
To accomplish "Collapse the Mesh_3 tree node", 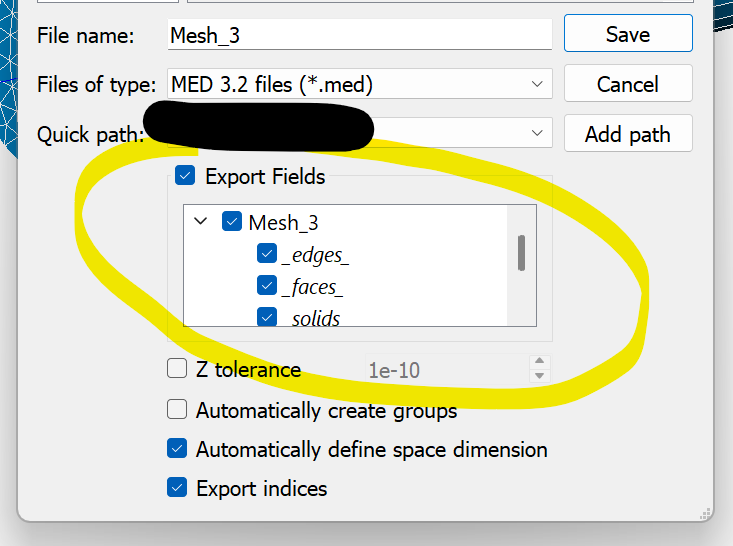I will coord(200,222).
